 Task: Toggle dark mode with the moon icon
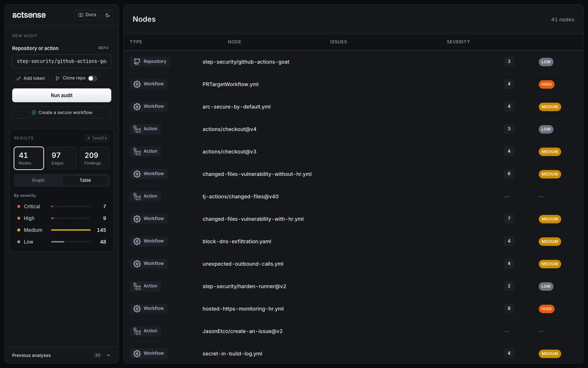click(108, 15)
